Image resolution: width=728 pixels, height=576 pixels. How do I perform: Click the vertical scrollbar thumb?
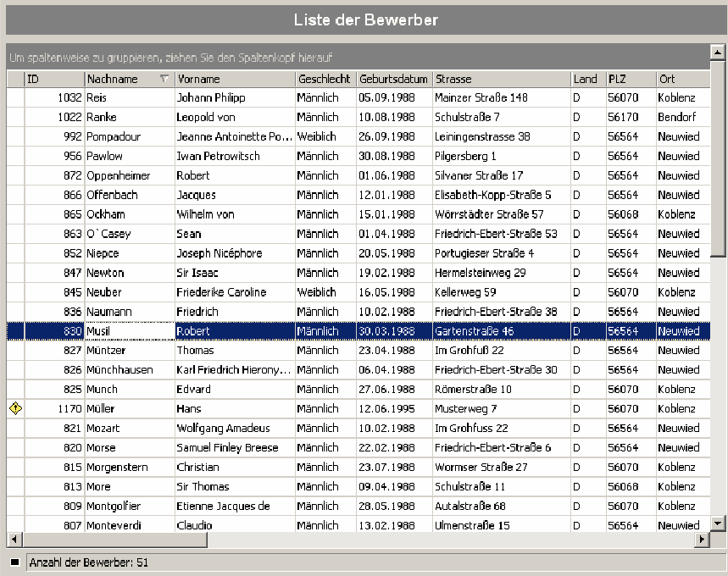coord(718,158)
